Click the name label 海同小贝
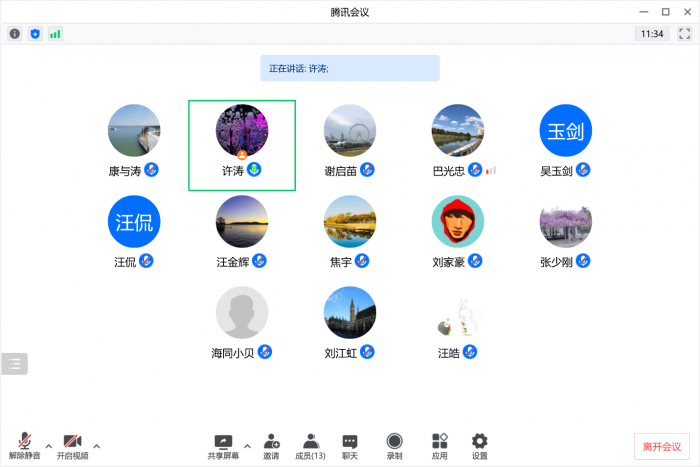The height and width of the screenshot is (467, 700). (233, 353)
